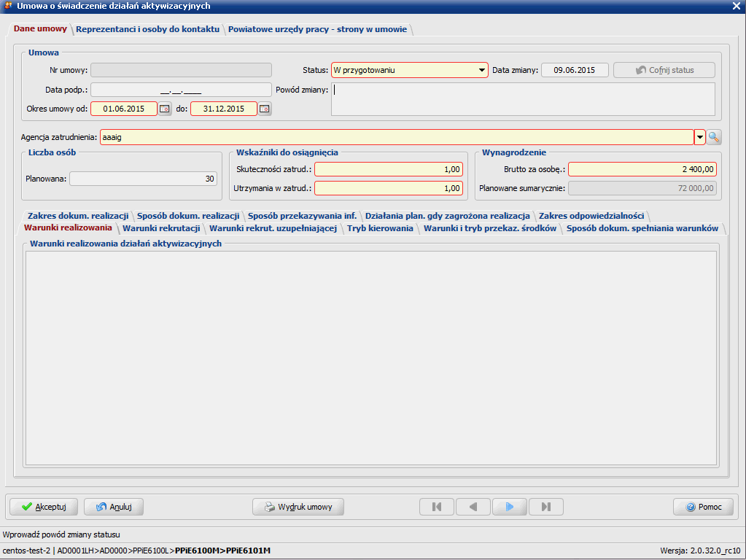746x560 pixels.
Task: Open Pomoc help button
Action: click(x=703, y=507)
